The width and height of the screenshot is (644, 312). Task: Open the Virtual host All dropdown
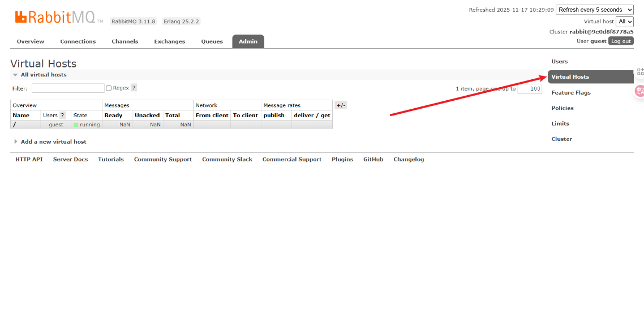pyautogui.click(x=625, y=22)
